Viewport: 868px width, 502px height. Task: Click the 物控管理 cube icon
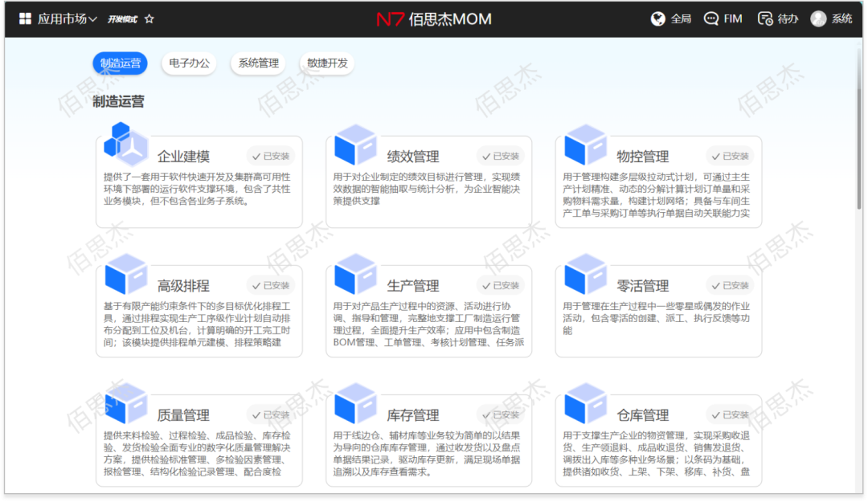585,145
